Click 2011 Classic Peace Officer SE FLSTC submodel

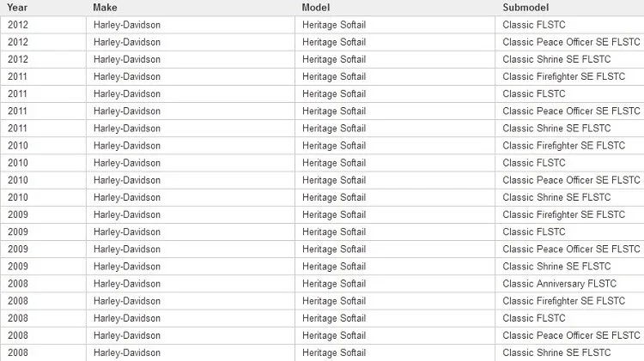[571, 111]
